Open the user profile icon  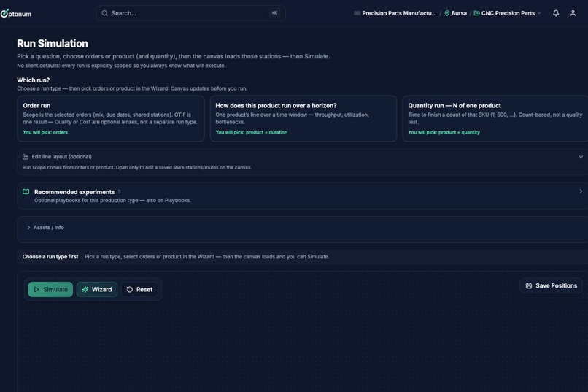coord(573,13)
